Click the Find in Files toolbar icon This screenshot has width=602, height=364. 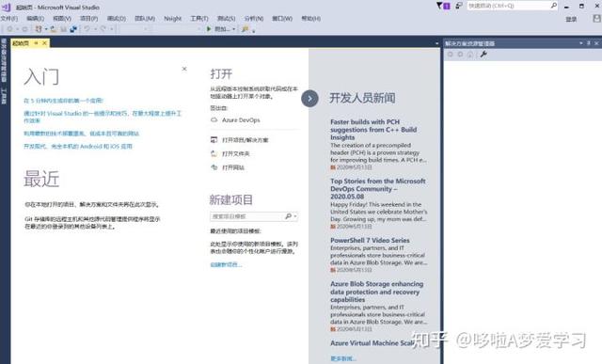click(245, 29)
